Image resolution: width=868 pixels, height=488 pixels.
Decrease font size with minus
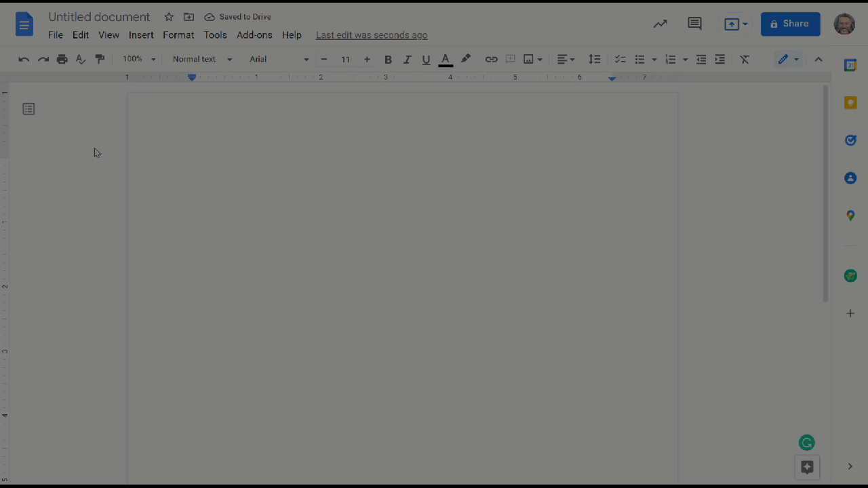pos(324,60)
